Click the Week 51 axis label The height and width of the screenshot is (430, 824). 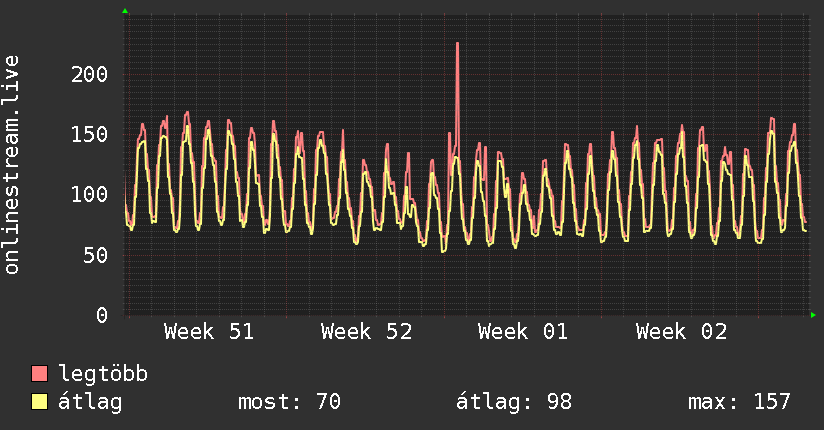tap(209, 332)
